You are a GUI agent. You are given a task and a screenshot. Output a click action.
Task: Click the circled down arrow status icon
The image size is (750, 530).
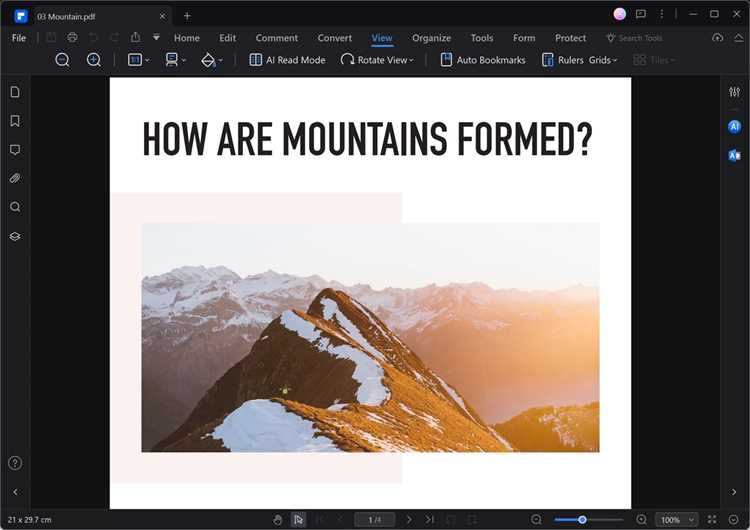733,519
